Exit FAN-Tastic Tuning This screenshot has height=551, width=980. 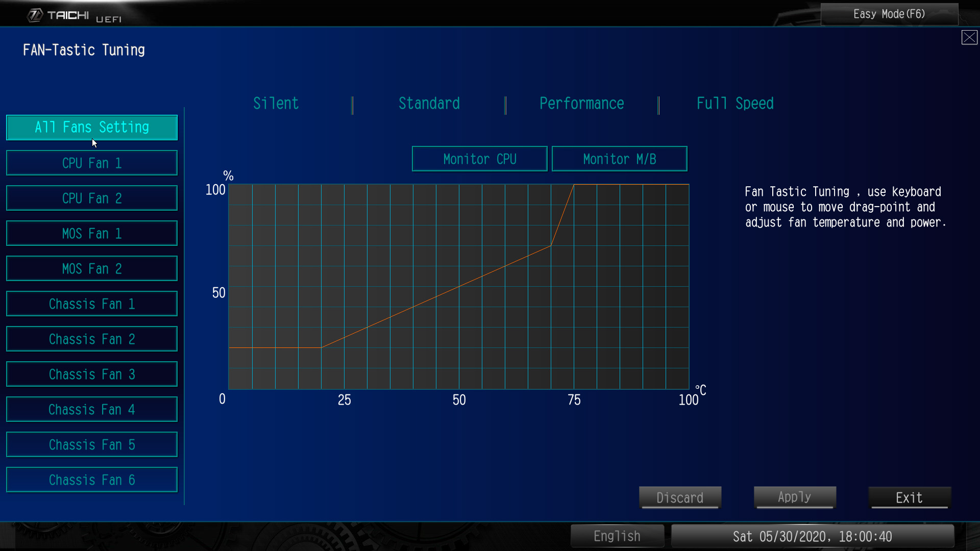click(x=909, y=497)
